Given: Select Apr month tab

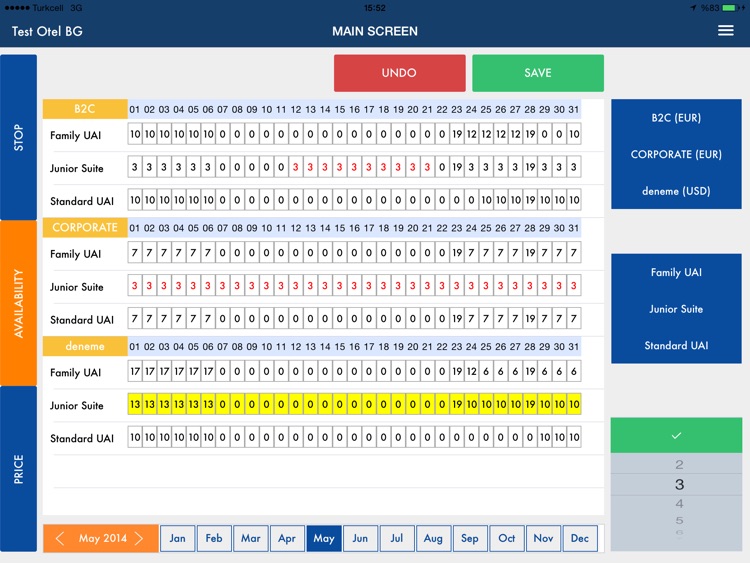Looking at the screenshot, I should [x=287, y=539].
